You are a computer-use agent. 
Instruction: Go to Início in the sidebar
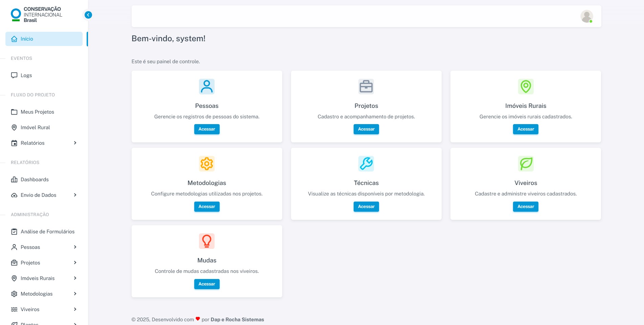44,39
